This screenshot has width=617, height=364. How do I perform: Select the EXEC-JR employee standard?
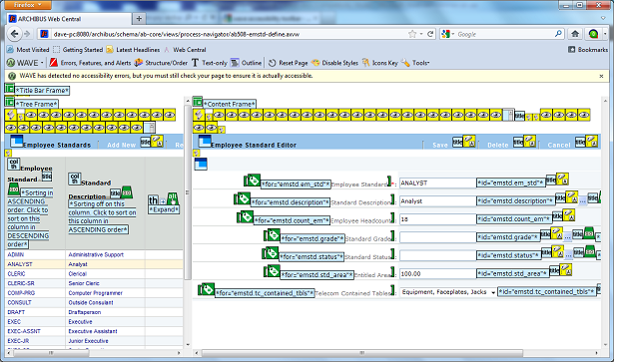point(18,341)
